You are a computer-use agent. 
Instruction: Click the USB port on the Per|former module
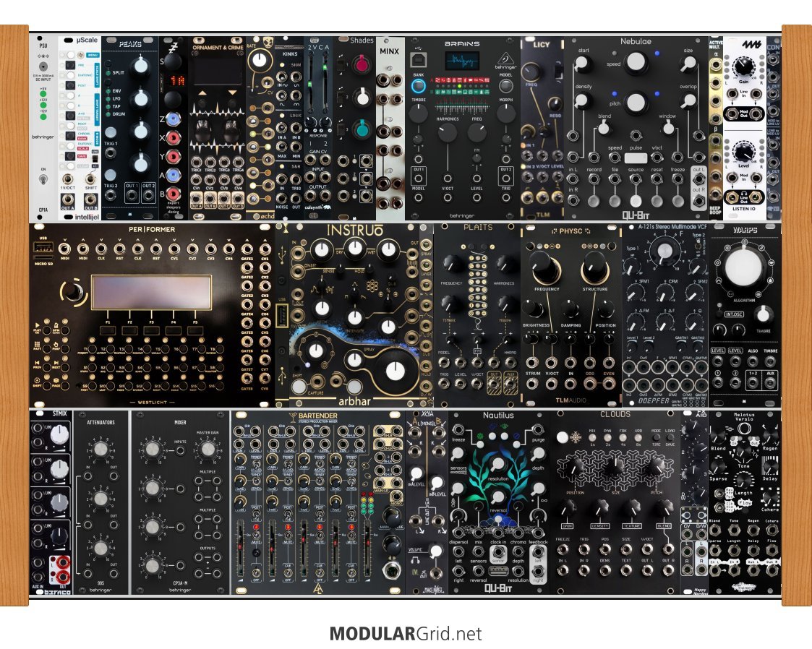click(x=43, y=247)
